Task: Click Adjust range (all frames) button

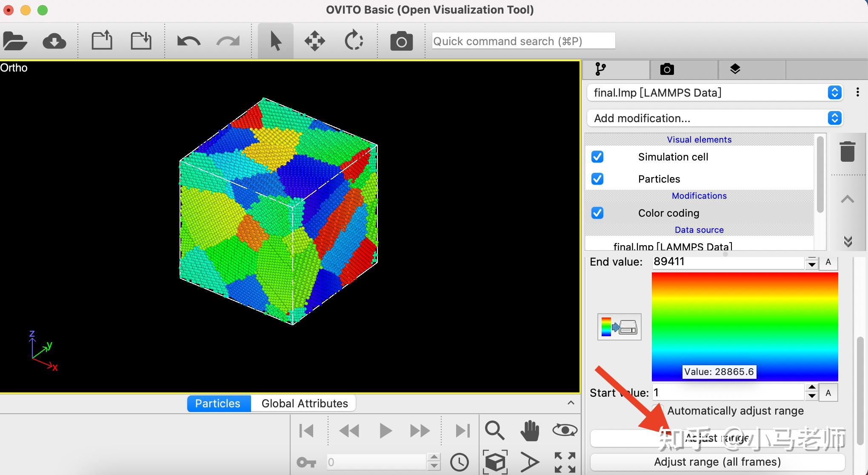Action: tap(717, 462)
